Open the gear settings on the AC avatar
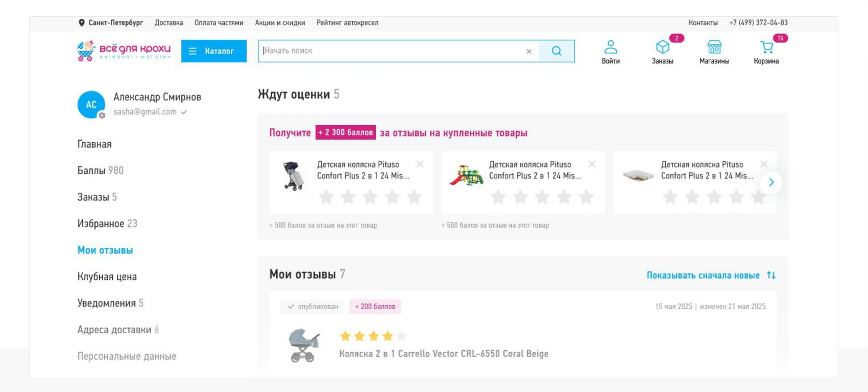868x392 pixels. 102,116
